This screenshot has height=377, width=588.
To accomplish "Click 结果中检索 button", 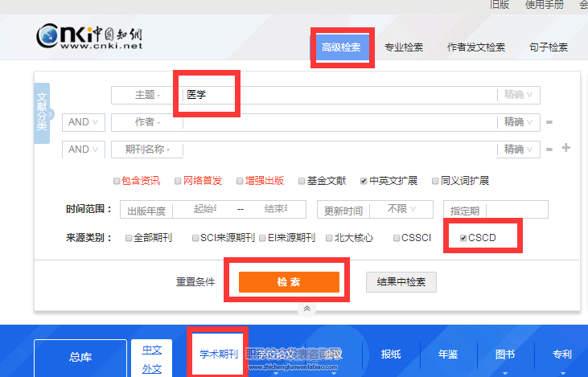I will tap(401, 282).
